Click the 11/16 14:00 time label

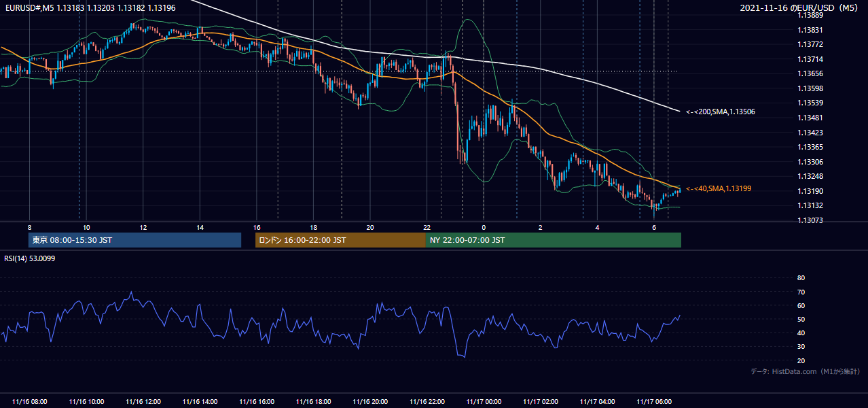pos(200,402)
